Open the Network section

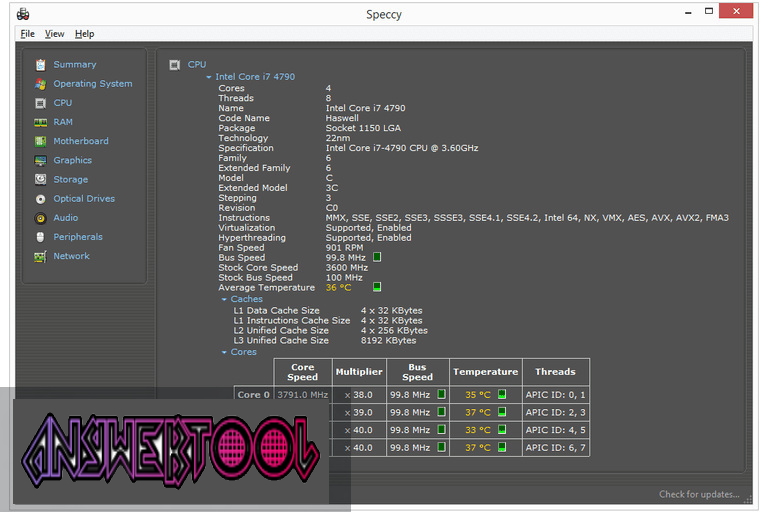71,256
